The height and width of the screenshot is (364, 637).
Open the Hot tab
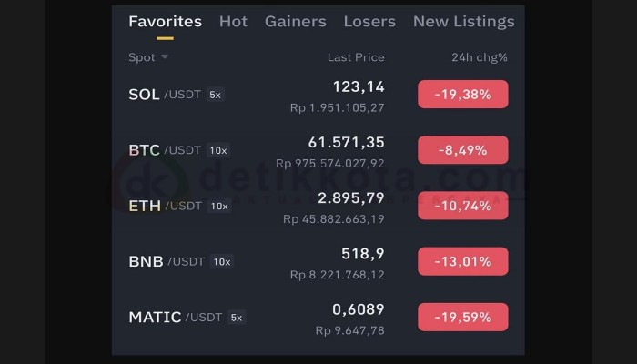233,22
